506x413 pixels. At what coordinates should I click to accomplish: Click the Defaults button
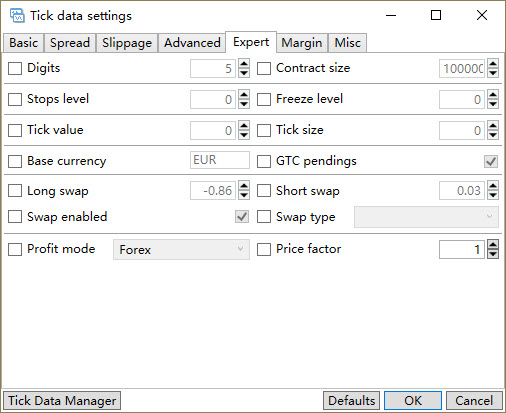(x=351, y=400)
